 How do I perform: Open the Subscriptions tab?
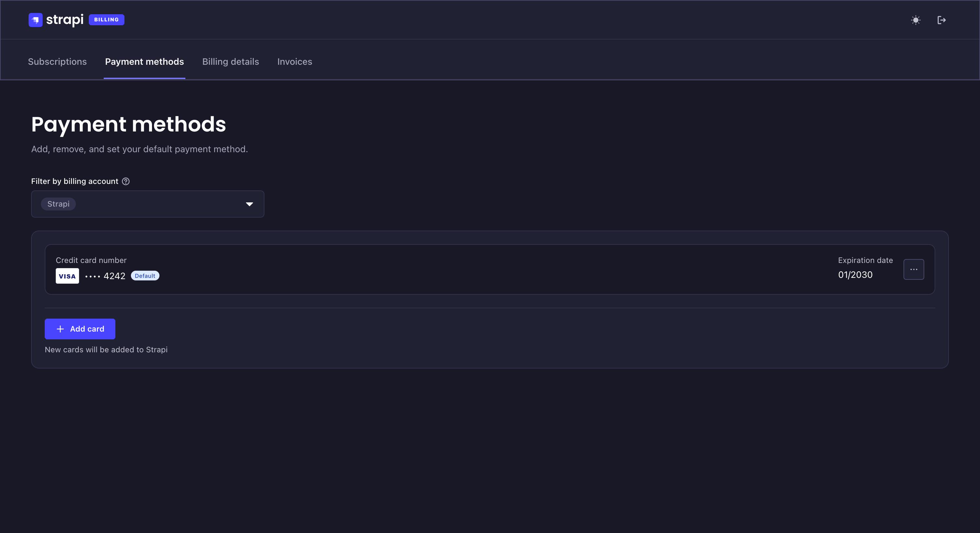(x=57, y=62)
